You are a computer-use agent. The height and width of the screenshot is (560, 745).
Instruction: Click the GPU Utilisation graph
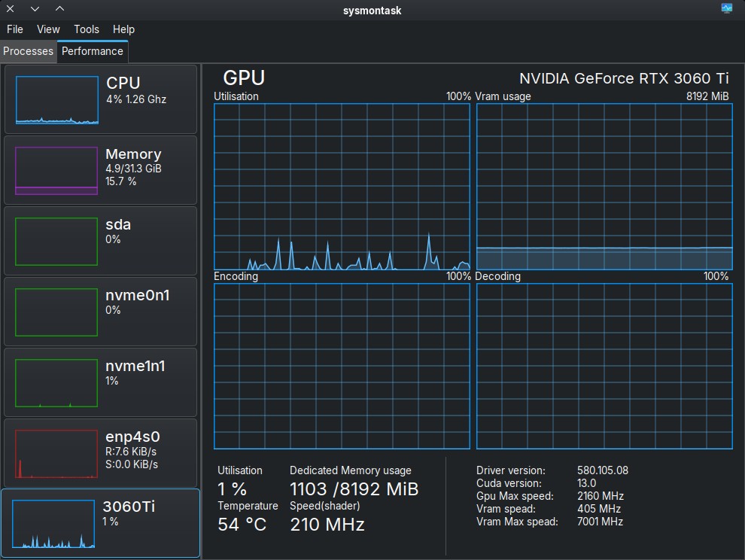click(342, 187)
